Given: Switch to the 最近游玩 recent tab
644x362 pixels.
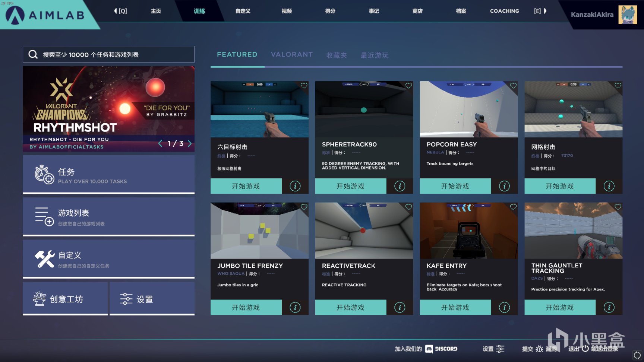Looking at the screenshot, I should [x=375, y=55].
